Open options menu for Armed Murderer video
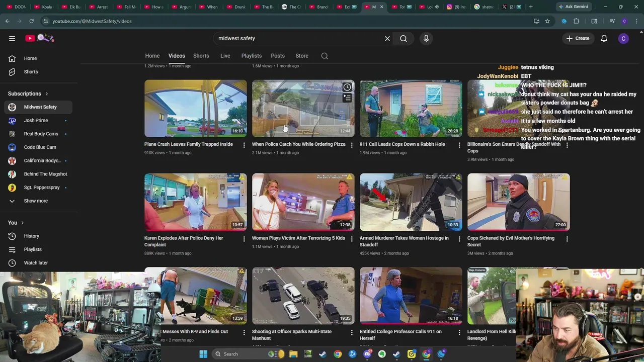This screenshot has width=644, height=362. pyautogui.click(x=459, y=239)
